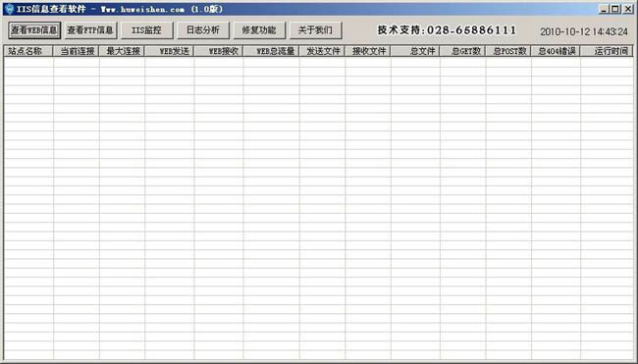Close the IIS信息查看软件 window

(x=628, y=9)
